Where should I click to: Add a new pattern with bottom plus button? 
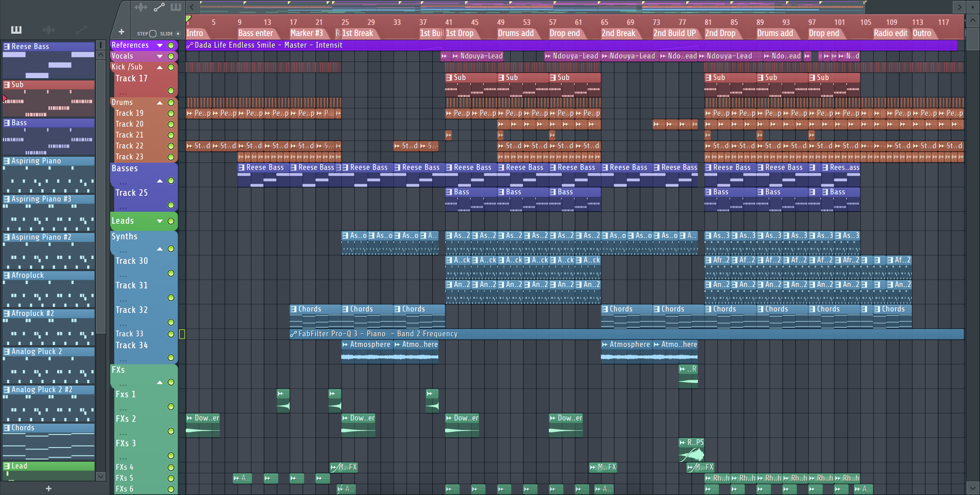point(48,489)
